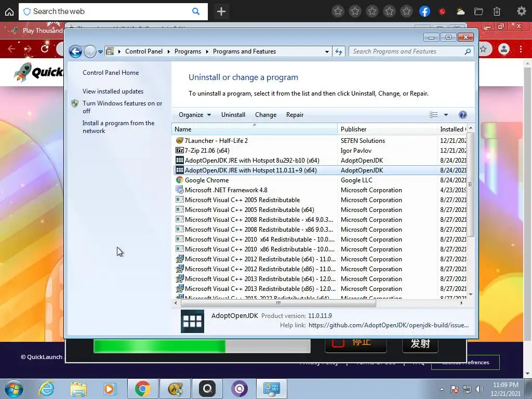Select 7Launcher - Half-Life 2 entry icon

(x=179, y=140)
